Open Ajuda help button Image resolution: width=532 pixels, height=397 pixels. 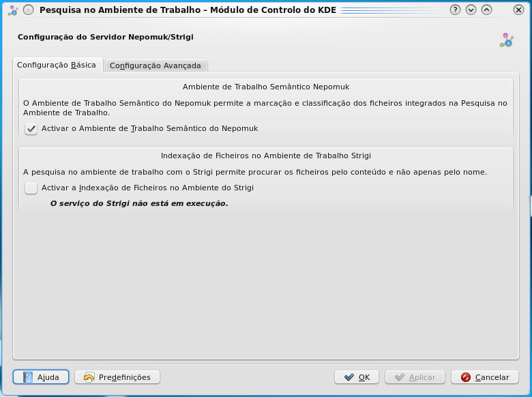(x=41, y=377)
